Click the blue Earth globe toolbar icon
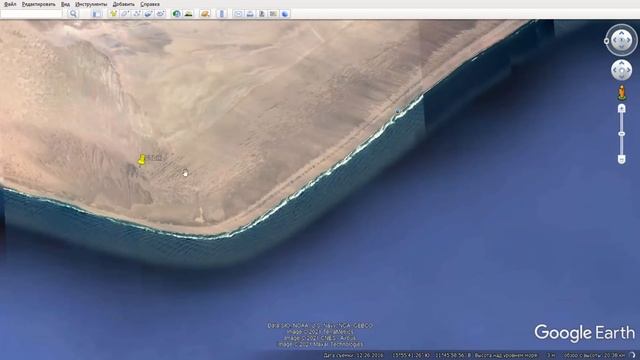 coord(285,14)
